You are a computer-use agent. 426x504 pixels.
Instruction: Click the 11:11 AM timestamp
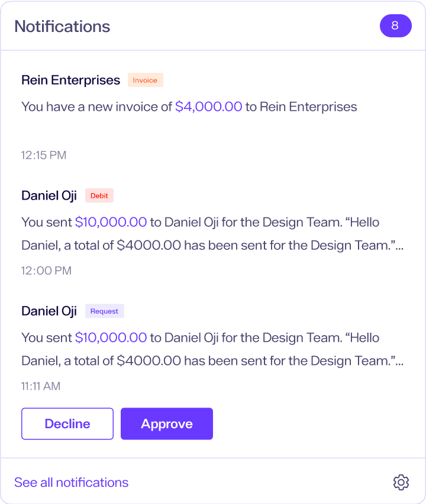tap(41, 386)
